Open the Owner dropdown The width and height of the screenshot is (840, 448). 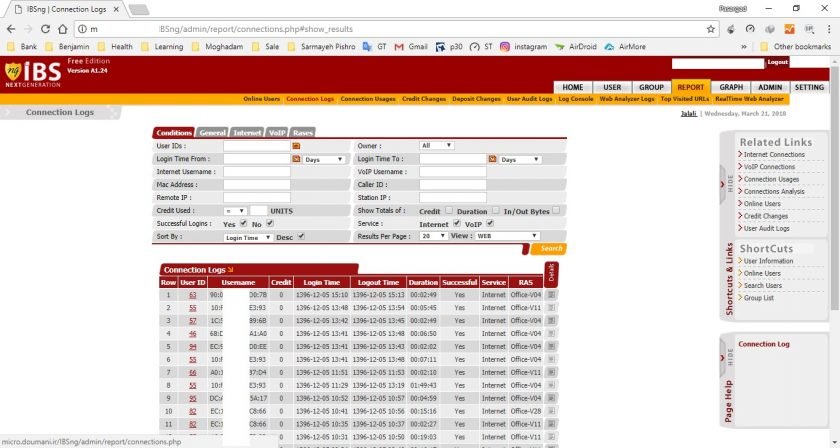[x=437, y=146]
